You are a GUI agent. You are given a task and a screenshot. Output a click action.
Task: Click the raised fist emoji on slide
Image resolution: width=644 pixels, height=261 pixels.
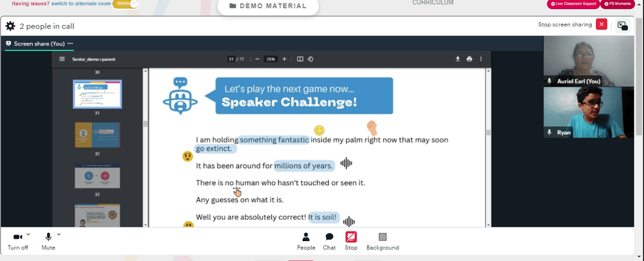372,128
